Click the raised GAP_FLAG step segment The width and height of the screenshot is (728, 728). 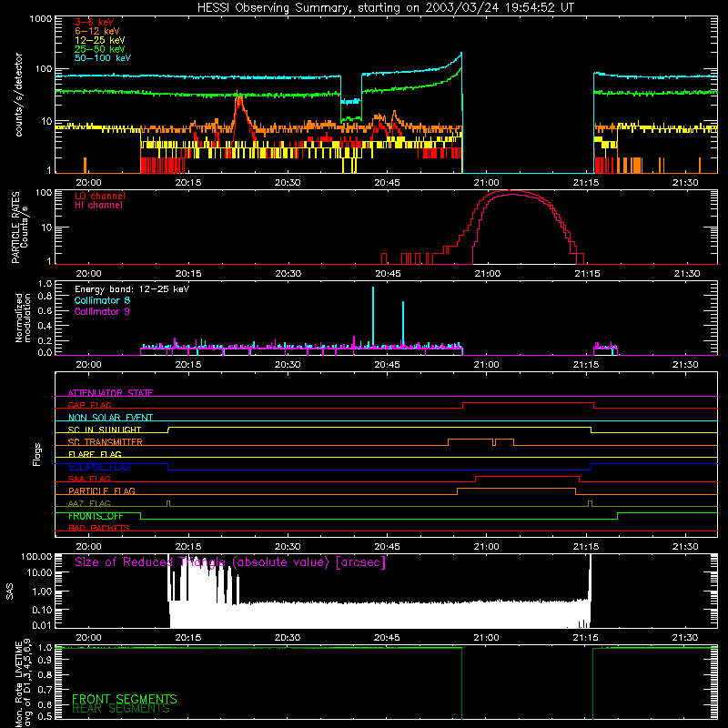(529, 403)
